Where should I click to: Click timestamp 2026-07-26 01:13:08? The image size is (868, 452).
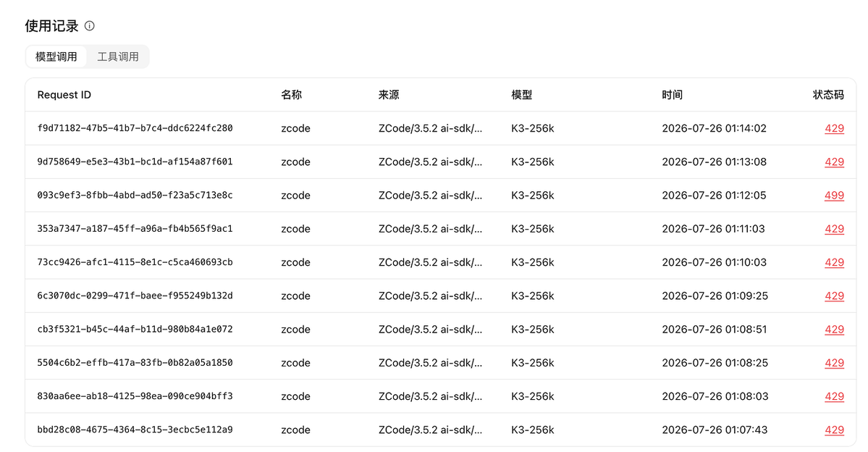tap(714, 162)
